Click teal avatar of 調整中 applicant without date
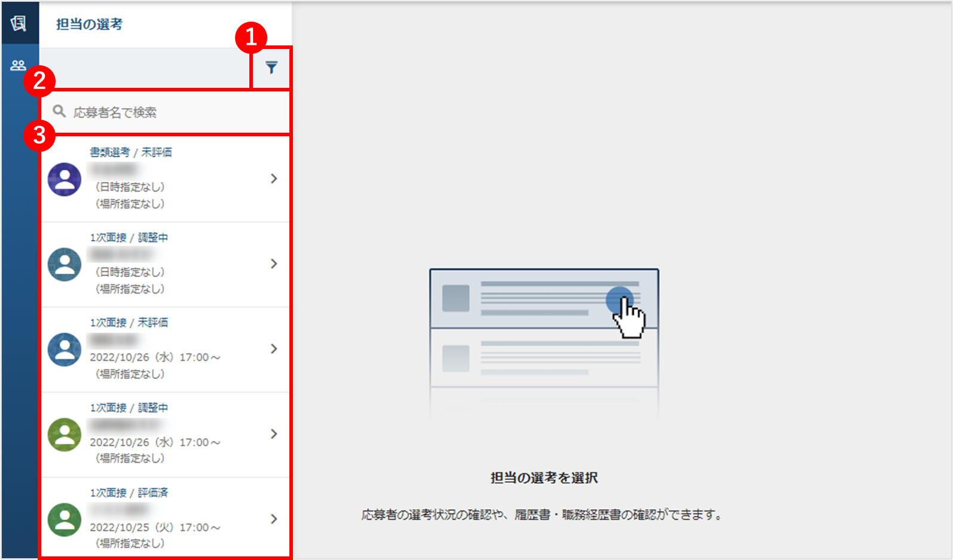The image size is (953, 560). [65, 265]
